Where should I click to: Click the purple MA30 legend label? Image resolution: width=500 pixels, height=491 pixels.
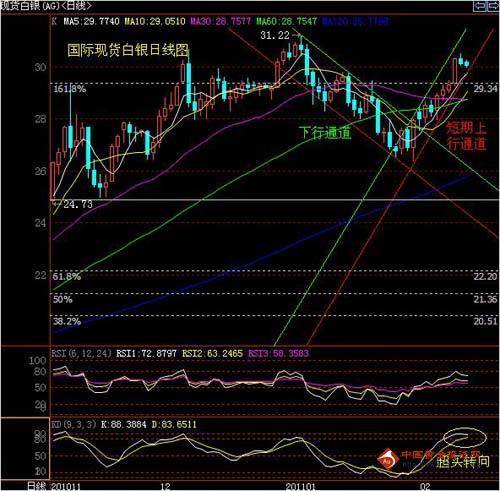220,22
